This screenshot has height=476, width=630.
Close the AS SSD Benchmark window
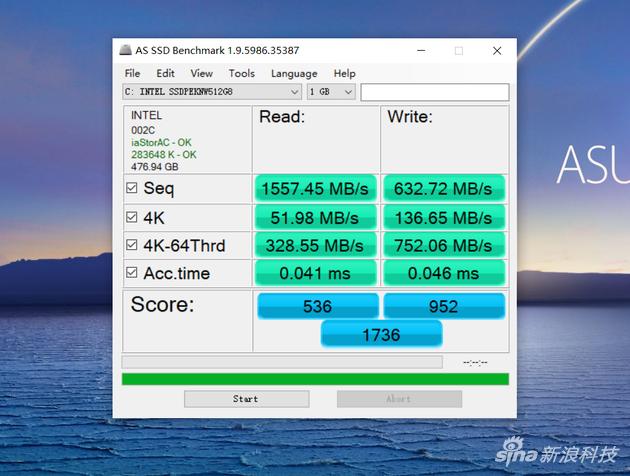pyautogui.click(x=497, y=51)
